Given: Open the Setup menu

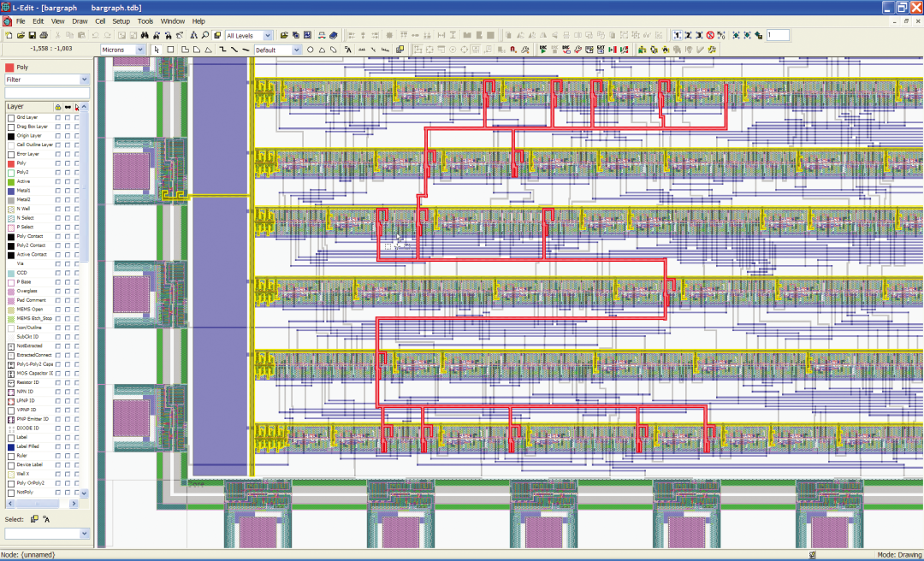Looking at the screenshot, I should coord(121,21).
